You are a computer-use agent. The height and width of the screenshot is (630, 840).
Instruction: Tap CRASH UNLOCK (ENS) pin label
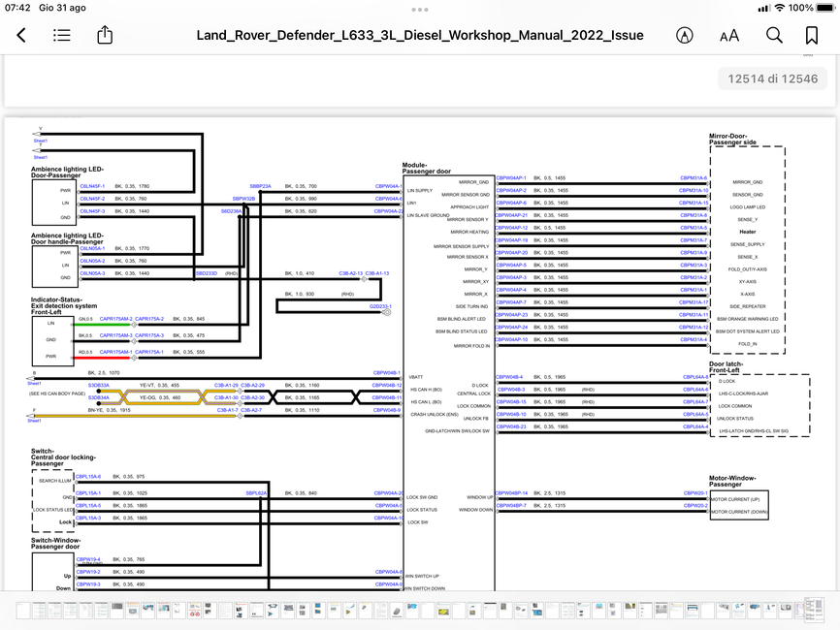[x=435, y=414]
